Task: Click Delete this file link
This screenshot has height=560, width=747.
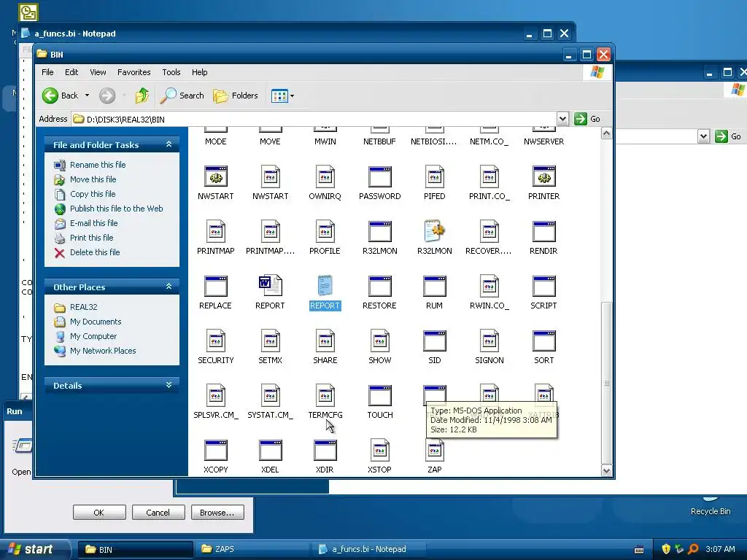Action: pos(95,252)
